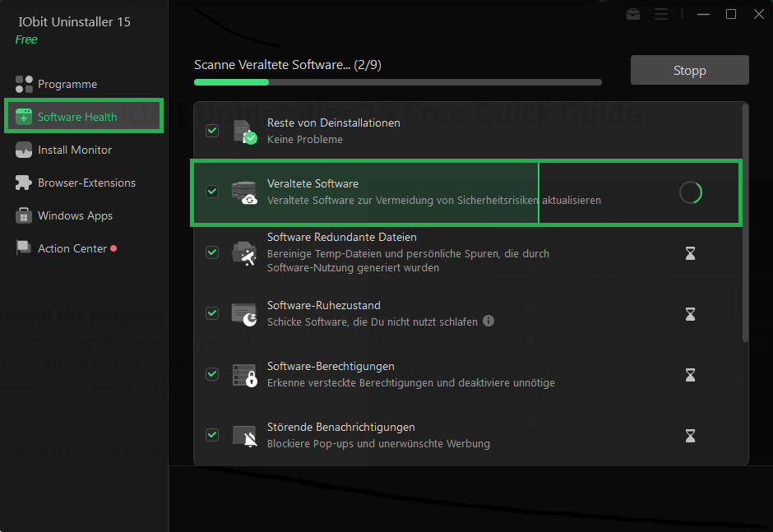Click hourglass icon for Störende Benachrichtigungen
Image resolution: width=773 pixels, height=532 pixels.
pos(690,436)
